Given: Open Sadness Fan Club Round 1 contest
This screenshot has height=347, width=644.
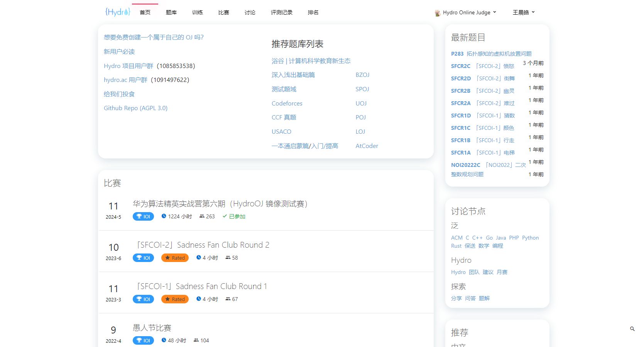Looking at the screenshot, I should (x=200, y=286).
